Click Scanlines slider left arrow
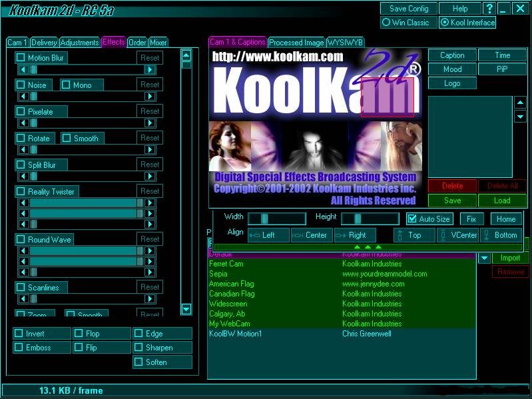Image resolution: width=532 pixels, height=399 pixels. [x=23, y=298]
